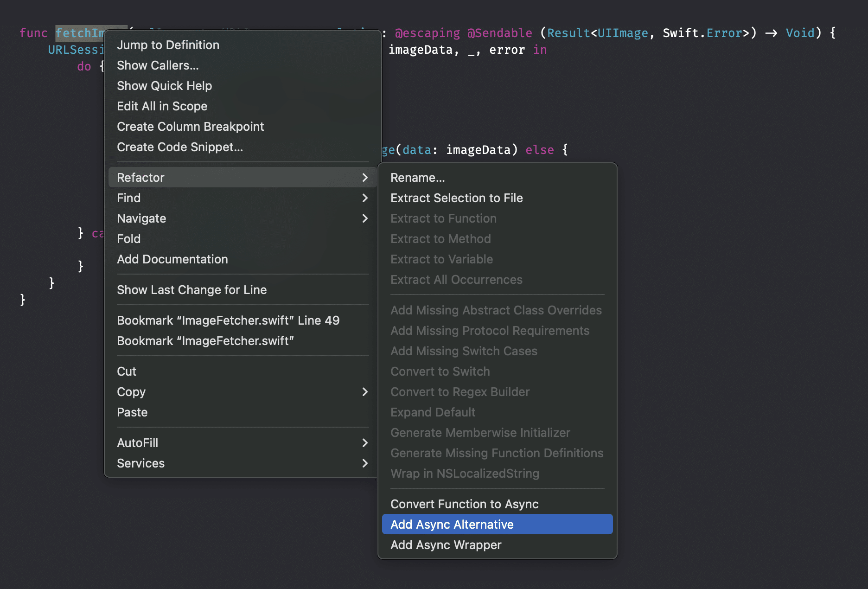Choose Add Async Wrapper

tap(446, 545)
